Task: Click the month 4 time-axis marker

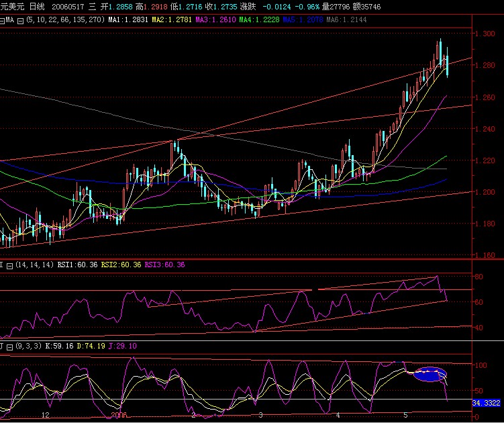Action: click(338, 415)
